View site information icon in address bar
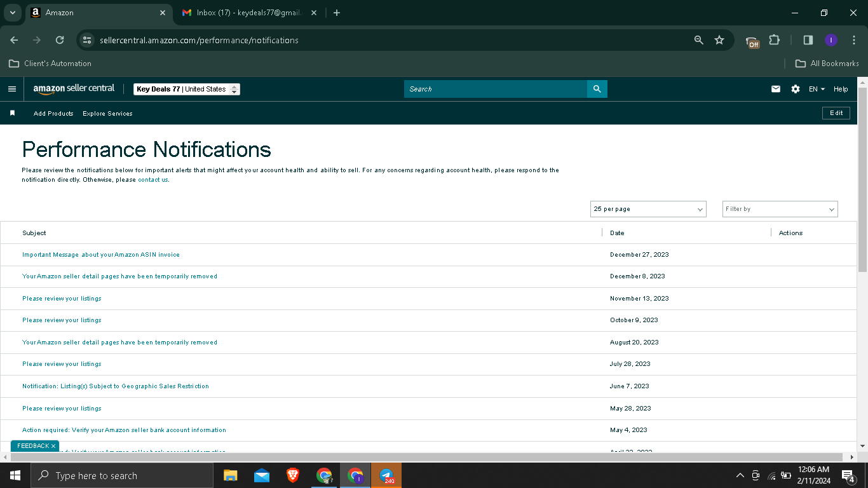This screenshot has height=488, width=868. point(88,40)
